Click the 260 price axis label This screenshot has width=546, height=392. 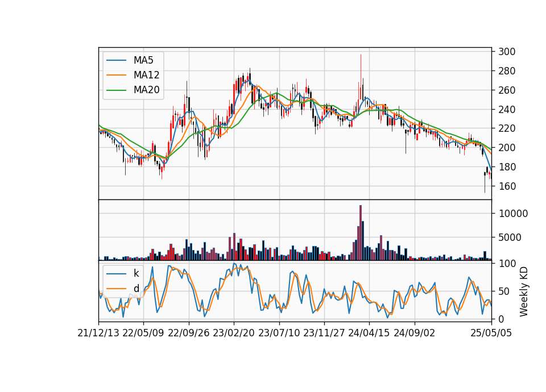(x=507, y=90)
